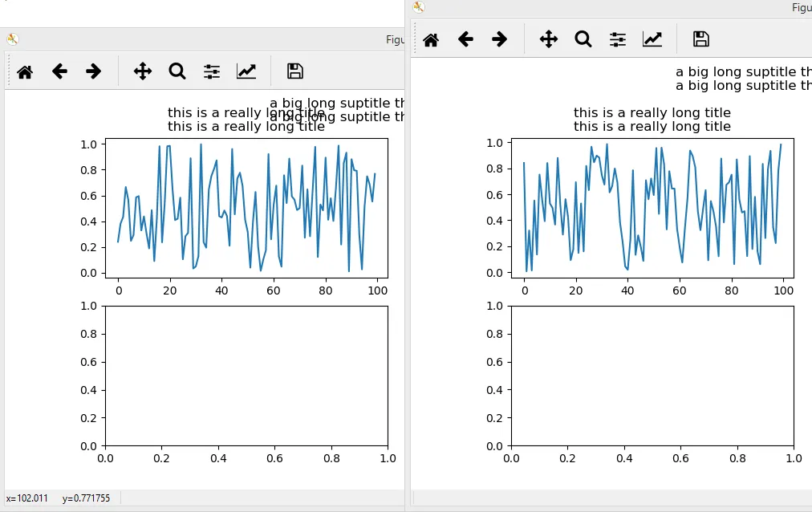This screenshot has height=512, width=812.
Task: Select the Pan tool in the left figure toolbar
Action: (142, 71)
